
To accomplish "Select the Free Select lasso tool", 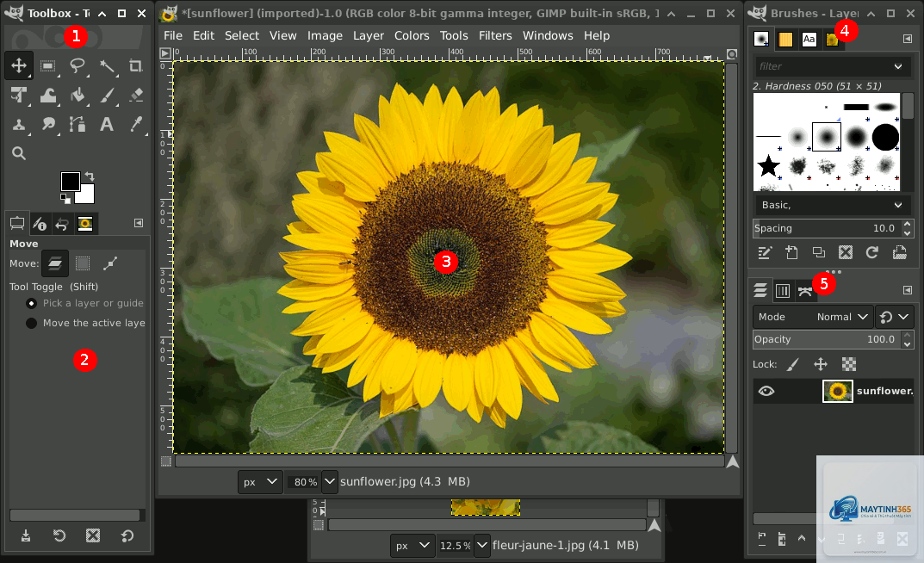I will point(78,66).
